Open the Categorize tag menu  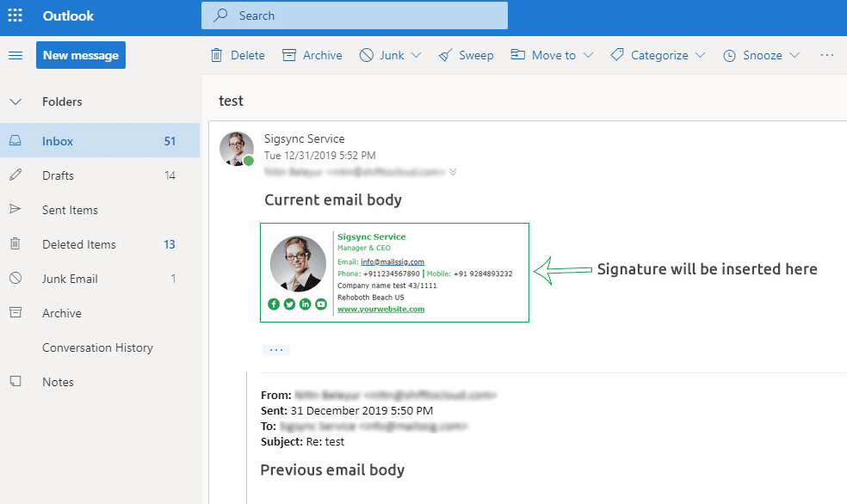pyautogui.click(x=617, y=55)
